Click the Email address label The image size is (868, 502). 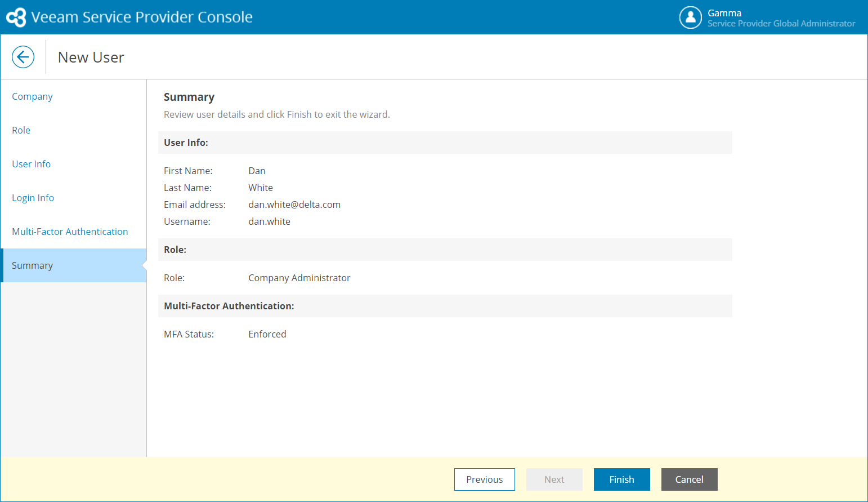pyautogui.click(x=195, y=205)
